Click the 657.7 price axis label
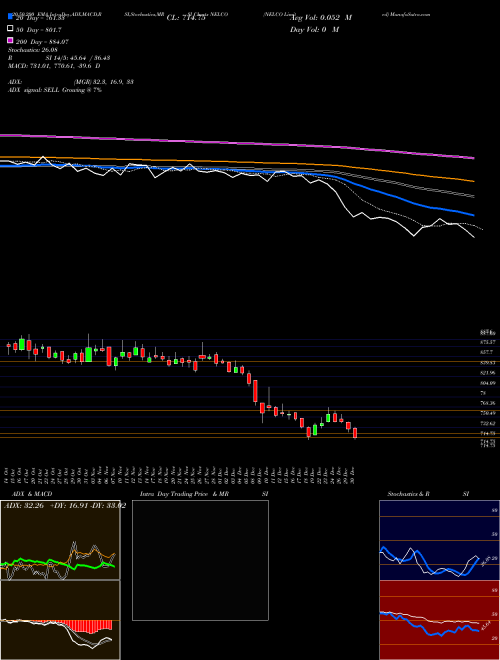The image size is (500, 660). point(487,352)
